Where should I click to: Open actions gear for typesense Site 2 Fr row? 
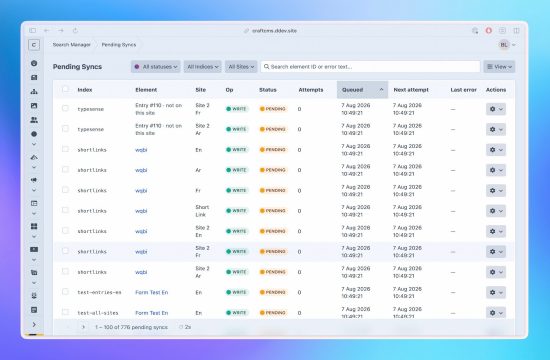point(496,109)
